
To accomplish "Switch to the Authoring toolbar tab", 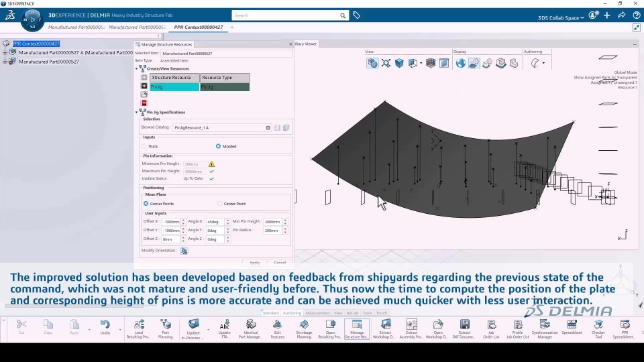I will click(292, 313).
